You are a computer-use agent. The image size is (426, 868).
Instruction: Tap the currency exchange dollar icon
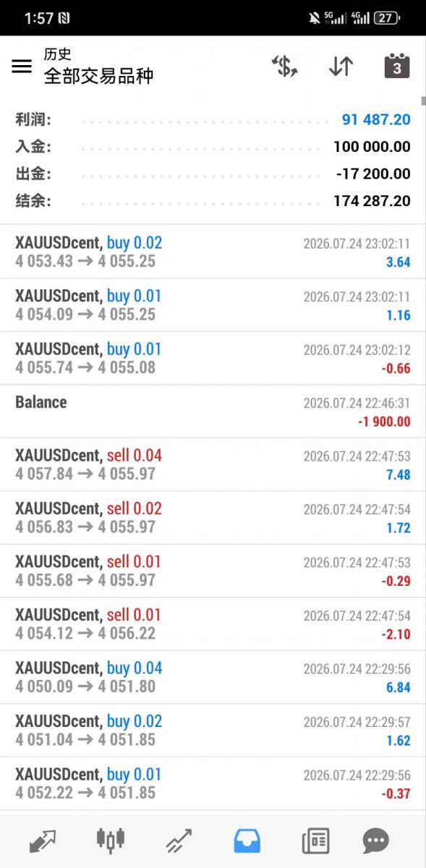pos(286,66)
